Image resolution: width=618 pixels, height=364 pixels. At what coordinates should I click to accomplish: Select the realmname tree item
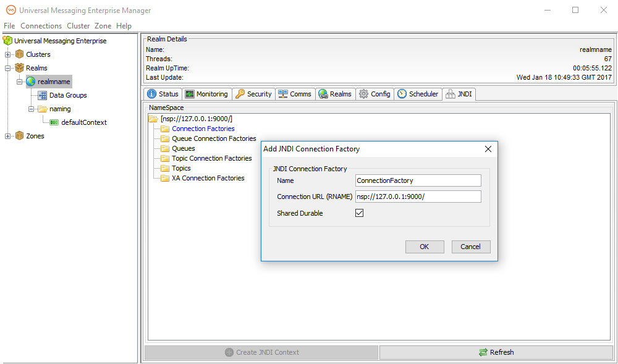[x=54, y=82]
